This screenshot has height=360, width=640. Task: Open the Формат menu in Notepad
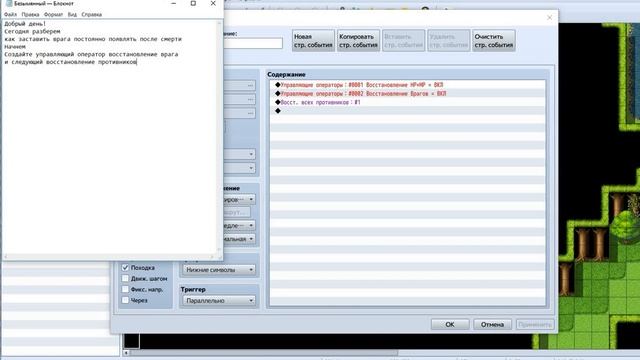(53, 14)
